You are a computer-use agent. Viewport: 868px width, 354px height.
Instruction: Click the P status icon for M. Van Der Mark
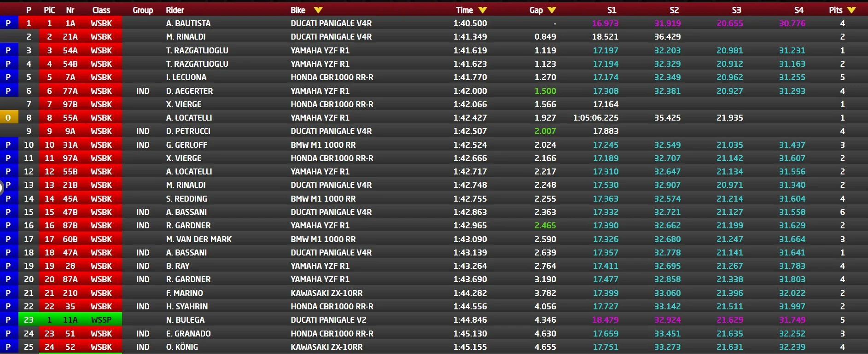tap(8, 239)
